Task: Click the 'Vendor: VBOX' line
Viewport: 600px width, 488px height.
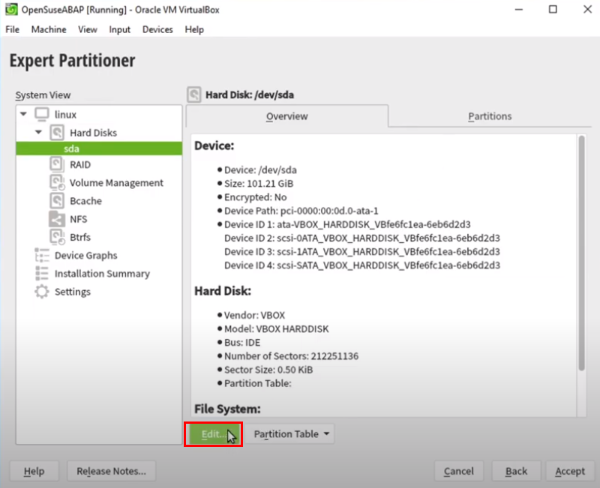Action: [x=254, y=315]
